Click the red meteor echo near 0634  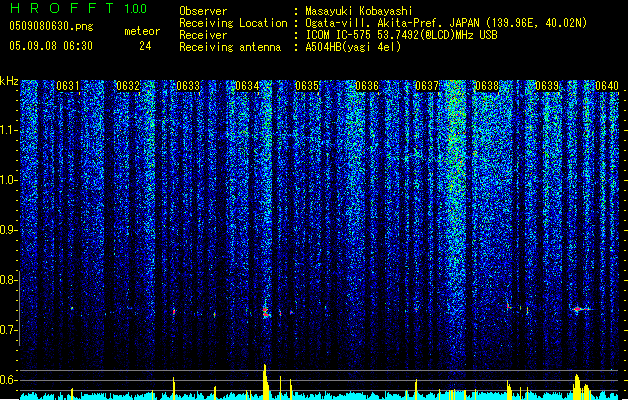coord(266,312)
